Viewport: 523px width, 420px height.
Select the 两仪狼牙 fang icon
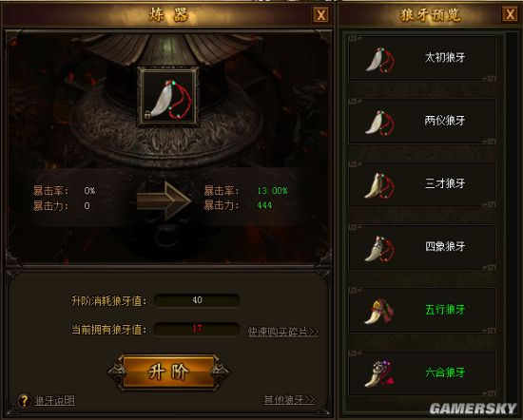tap(380, 123)
